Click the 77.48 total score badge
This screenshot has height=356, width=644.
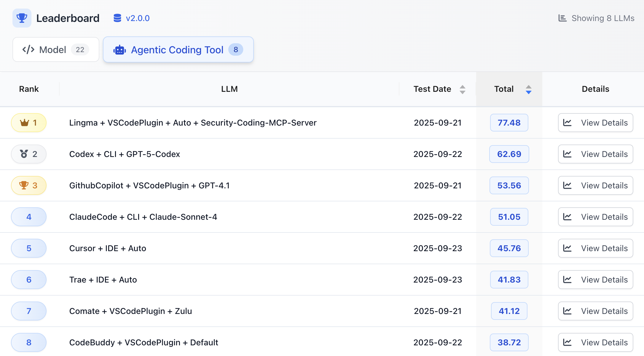(509, 123)
